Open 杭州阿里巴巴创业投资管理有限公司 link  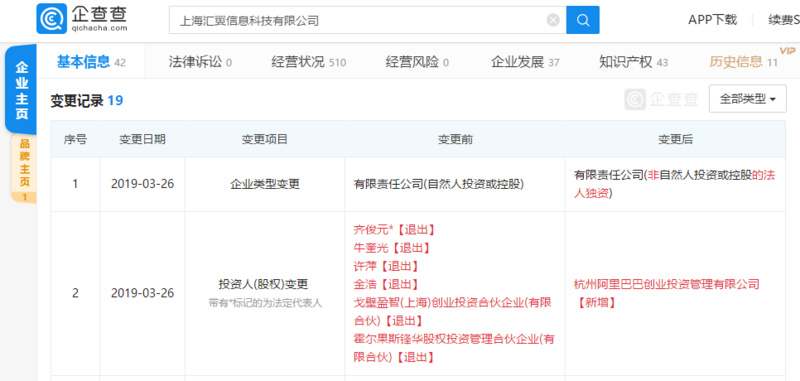coord(666,284)
